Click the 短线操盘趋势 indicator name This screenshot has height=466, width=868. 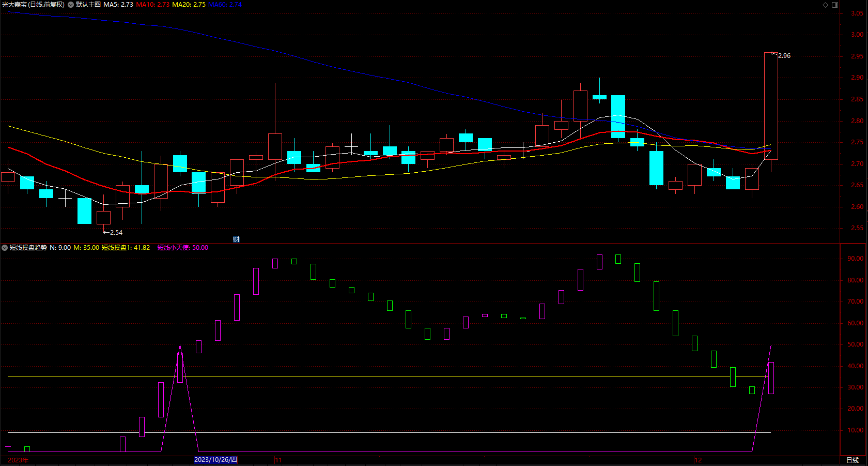pyautogui.click(x=28, y=248)
